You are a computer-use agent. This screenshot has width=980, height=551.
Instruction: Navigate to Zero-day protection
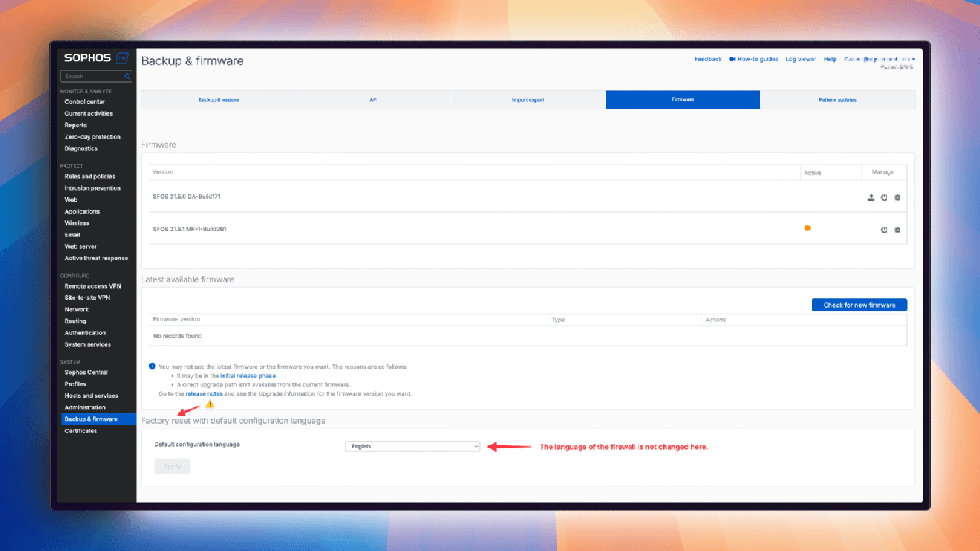coord(93,137)
